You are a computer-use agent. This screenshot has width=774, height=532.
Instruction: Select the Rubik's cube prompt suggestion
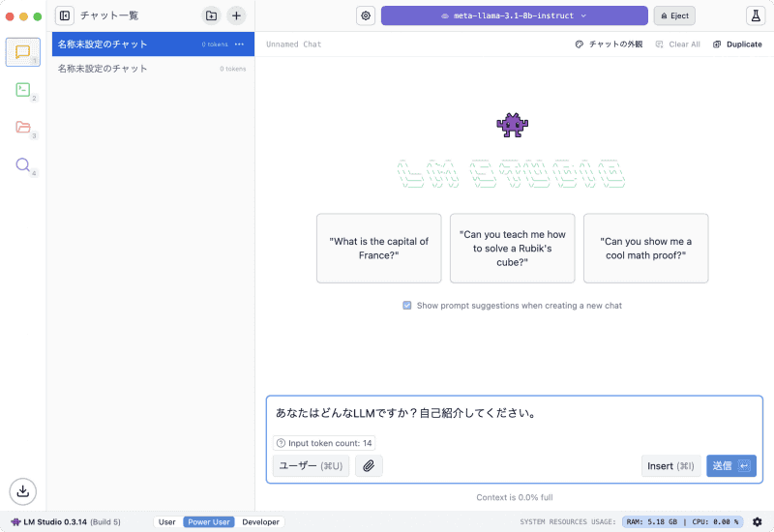[513, 249]
